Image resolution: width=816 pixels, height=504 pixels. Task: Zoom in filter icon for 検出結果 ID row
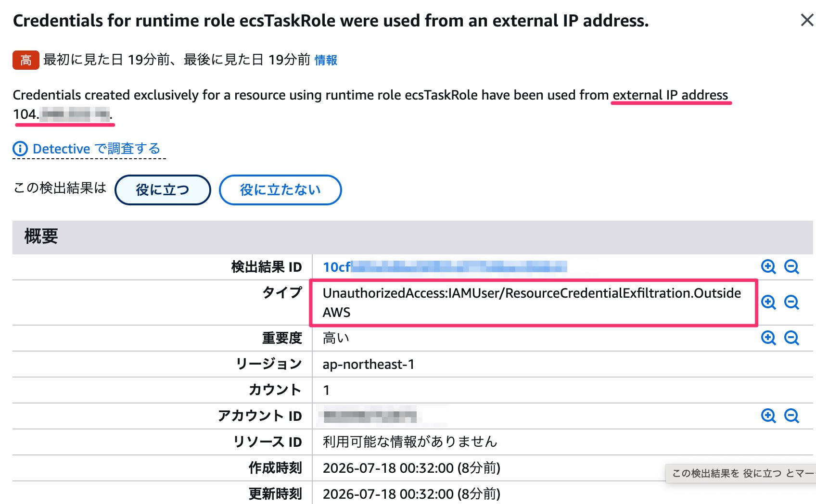click(x=768, y=267)
